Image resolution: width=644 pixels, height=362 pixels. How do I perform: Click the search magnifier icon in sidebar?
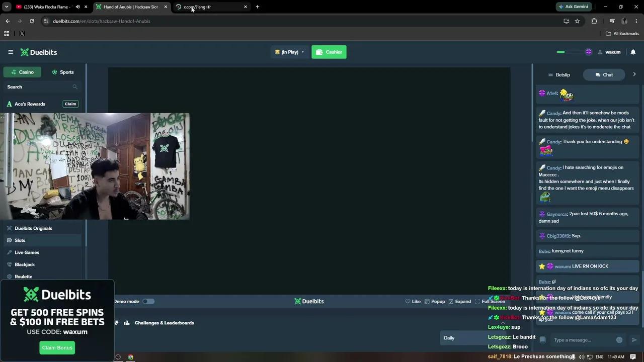[75, 87]
